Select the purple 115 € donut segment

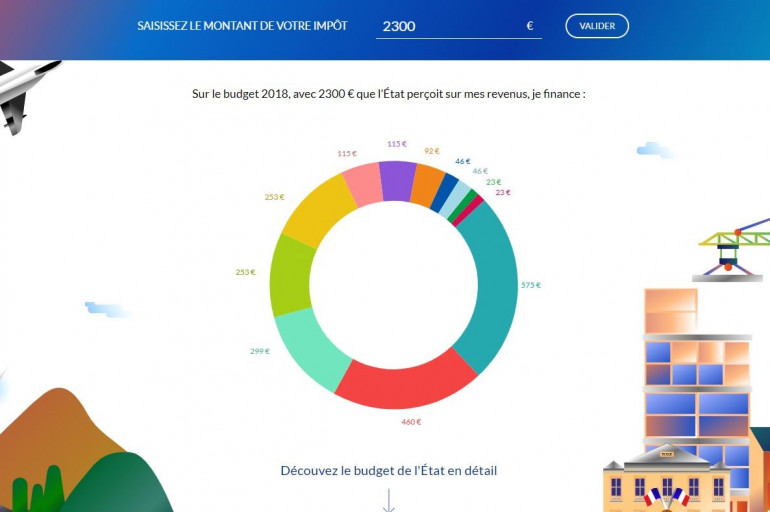pyautogui.click(x=397, y=180)
